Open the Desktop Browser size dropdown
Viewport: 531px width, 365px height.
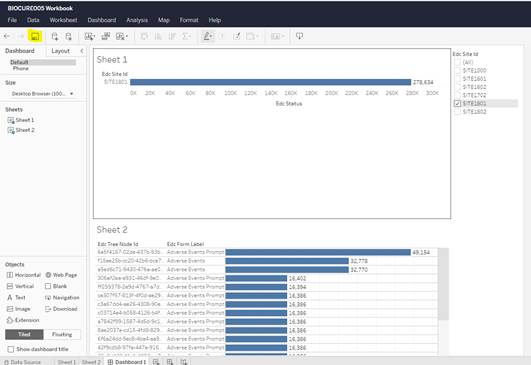[42, 93]
